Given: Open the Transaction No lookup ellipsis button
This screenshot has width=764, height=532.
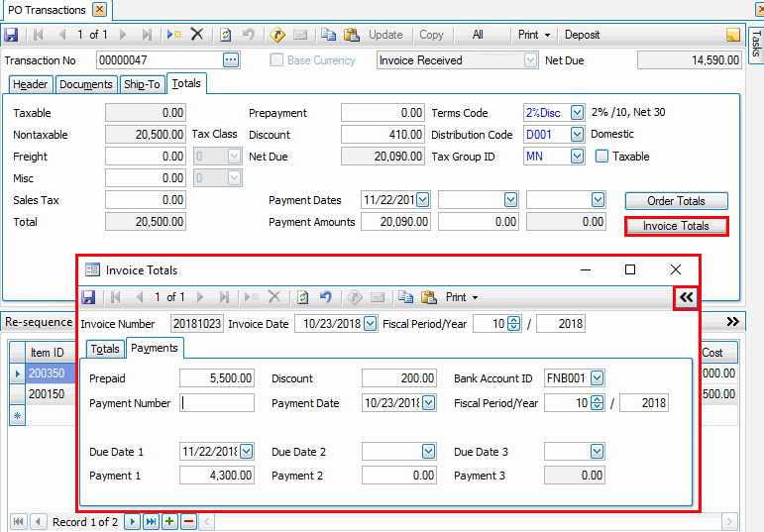Looking at the screenshot, I should tap(231, 60).
